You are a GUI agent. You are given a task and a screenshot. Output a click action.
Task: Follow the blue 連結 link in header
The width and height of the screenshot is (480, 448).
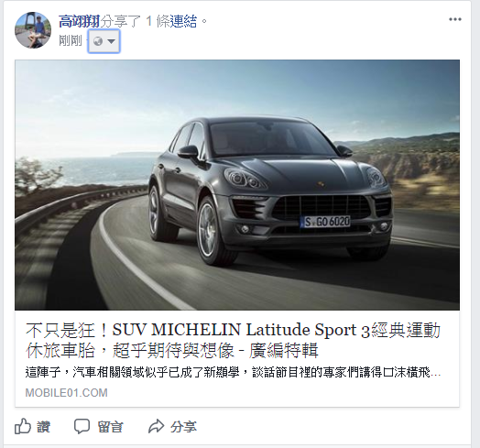click(x=183, y=21)
